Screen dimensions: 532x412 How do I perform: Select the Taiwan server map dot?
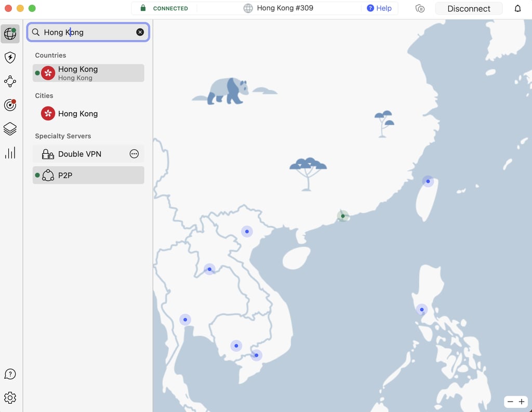tap(428, 181)
